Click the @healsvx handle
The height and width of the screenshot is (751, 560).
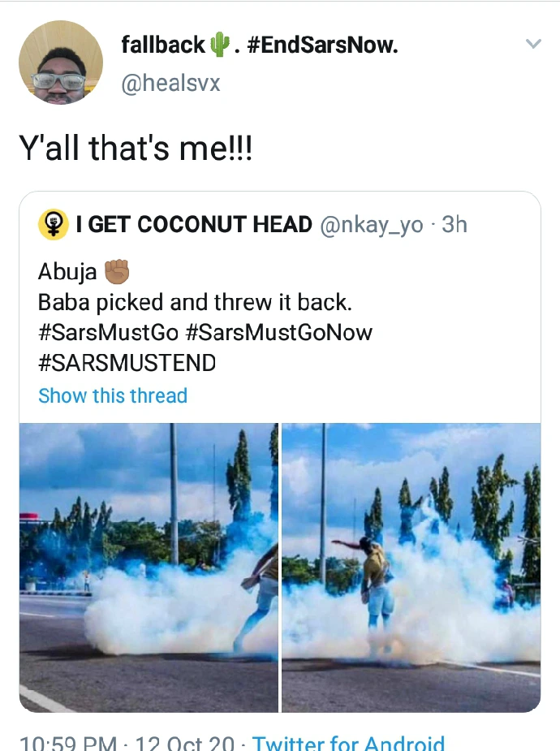tap(170, 83)
